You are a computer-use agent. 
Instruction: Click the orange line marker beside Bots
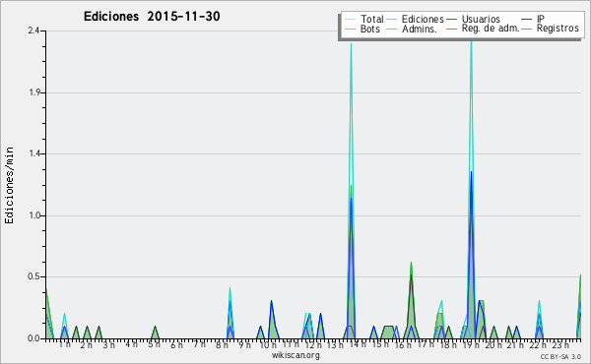(350, 30)
